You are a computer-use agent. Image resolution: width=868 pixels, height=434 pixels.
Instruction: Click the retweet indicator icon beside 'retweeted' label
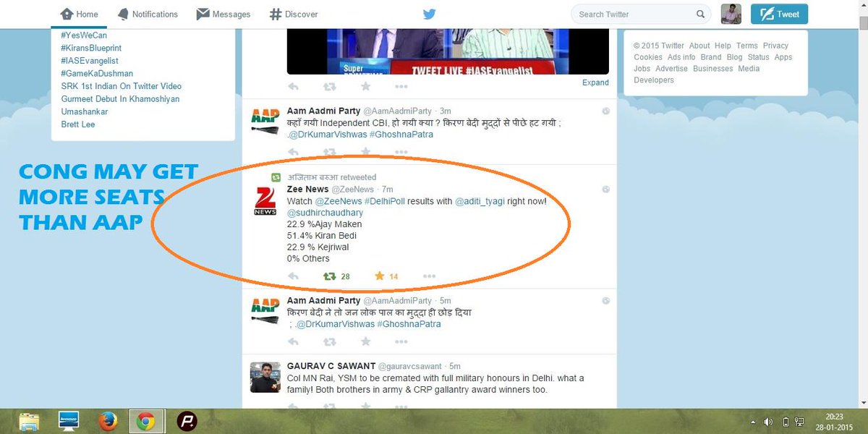(276, 177)
